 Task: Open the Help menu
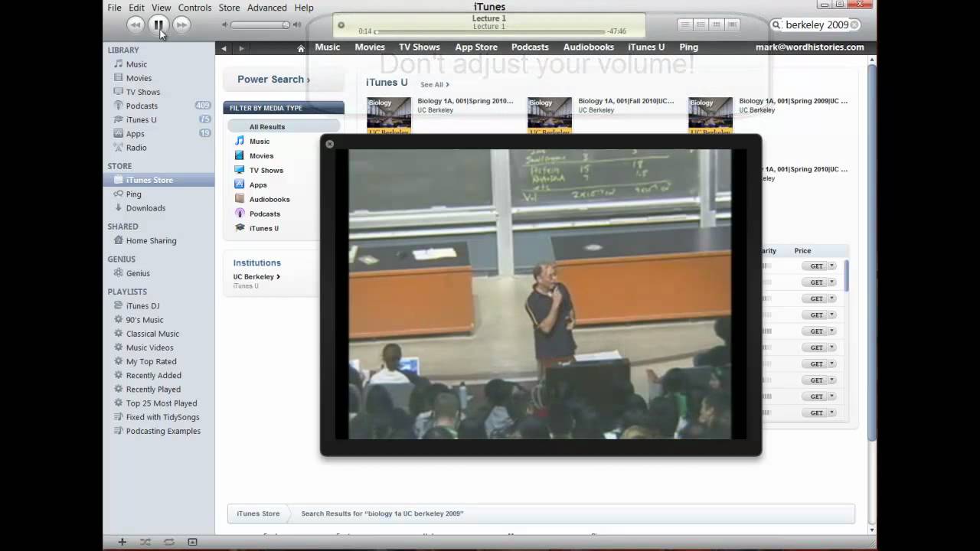click(x=304, y=8)
